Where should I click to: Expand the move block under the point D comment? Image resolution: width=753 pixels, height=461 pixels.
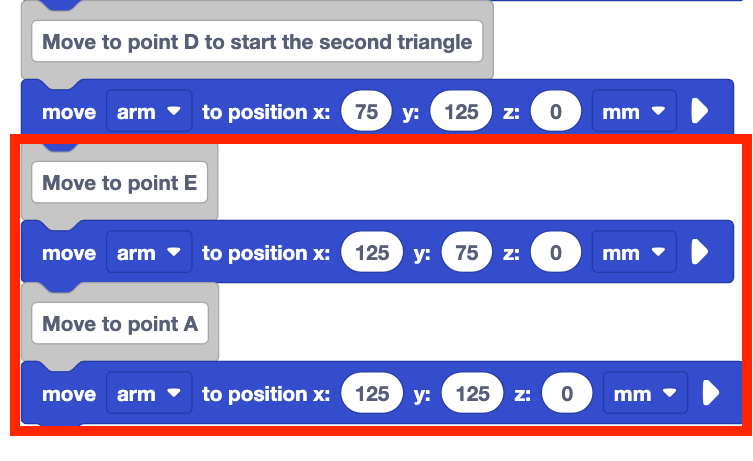(700, 112)
